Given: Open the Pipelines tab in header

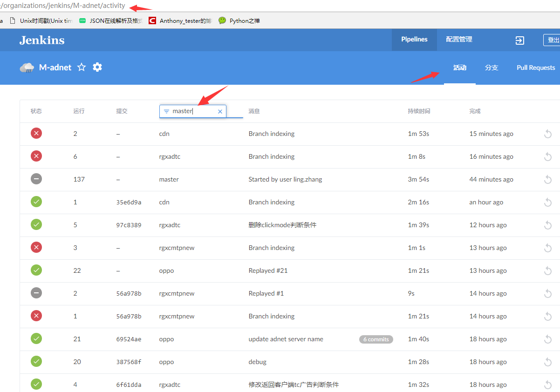Looking at the screenshot, I should (x=414, y=40).
